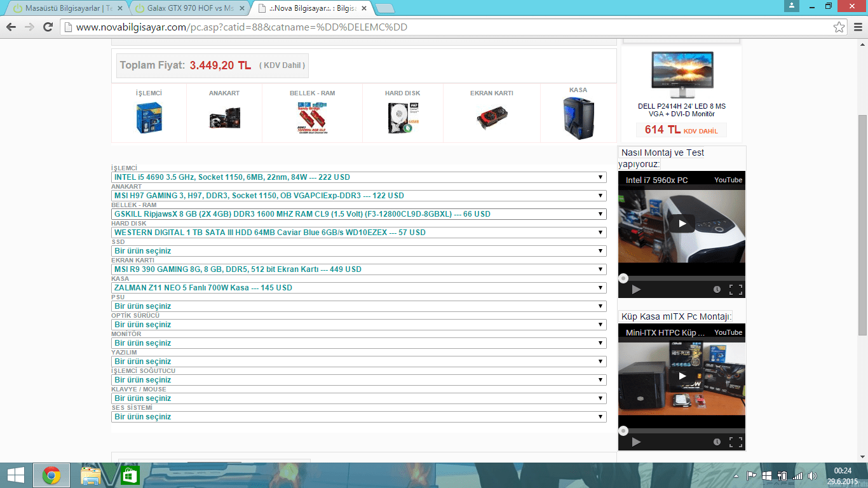The image size is (868, 488).
Task: Open KASA dropdown with ZALMAN Z11 NEO
Action: pos(359,288)
